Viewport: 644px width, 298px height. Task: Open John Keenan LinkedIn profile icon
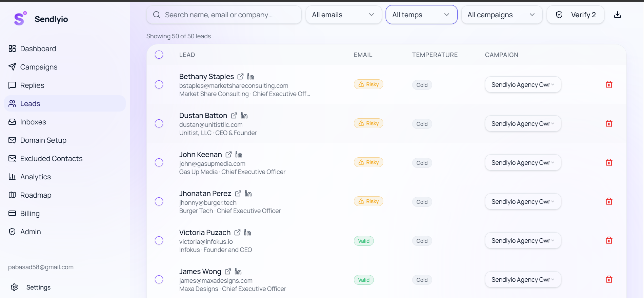point(239,155)
